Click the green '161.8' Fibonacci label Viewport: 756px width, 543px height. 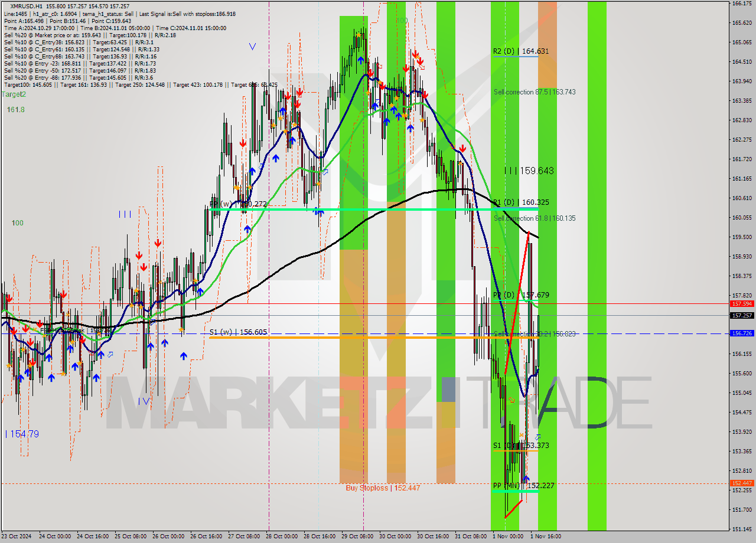[x=16, y=110]
